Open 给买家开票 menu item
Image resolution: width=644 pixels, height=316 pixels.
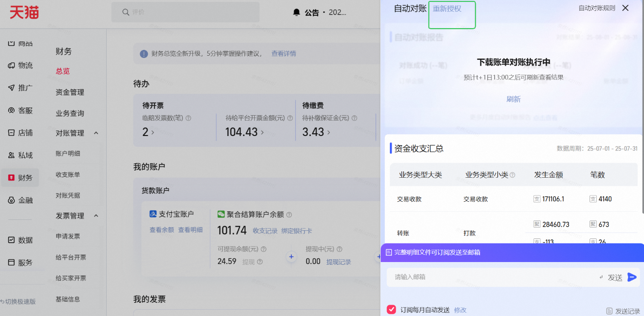pyautogui.click(x=71, y=278)
